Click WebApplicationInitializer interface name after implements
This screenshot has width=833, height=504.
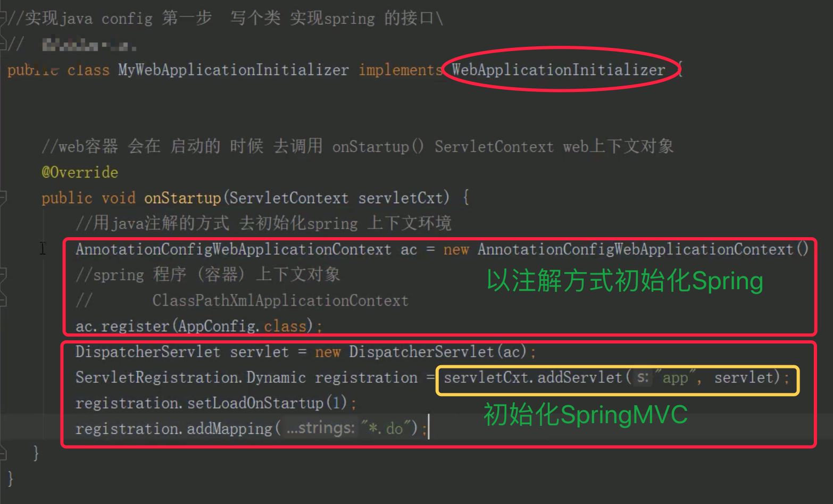pyautogui.click(x=559, y=70)
